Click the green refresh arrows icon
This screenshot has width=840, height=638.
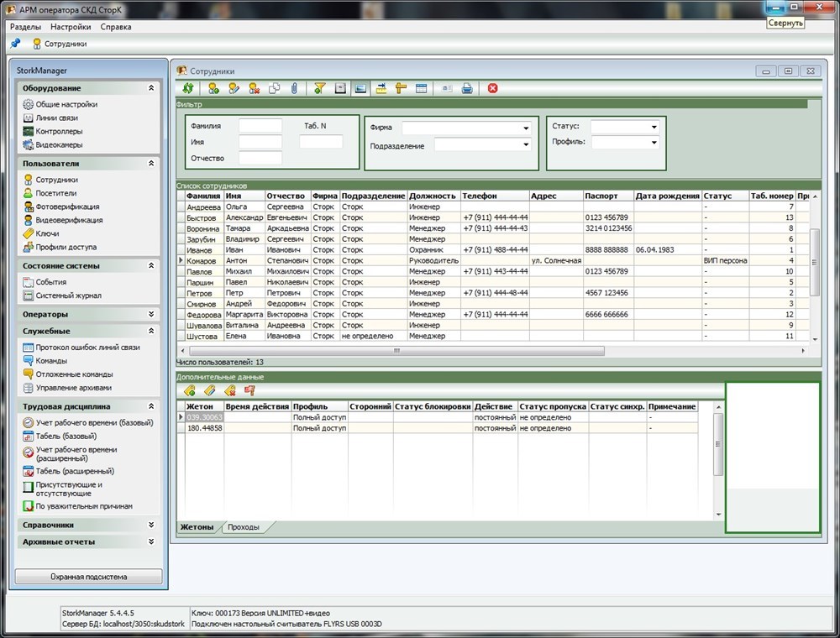[188, 88]
